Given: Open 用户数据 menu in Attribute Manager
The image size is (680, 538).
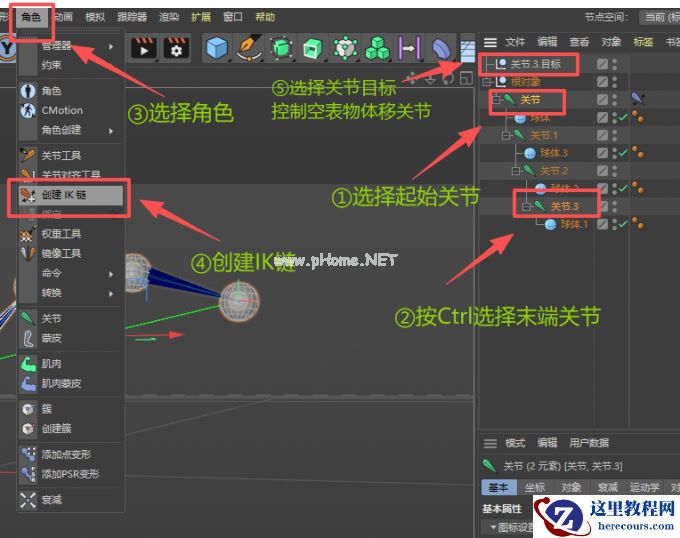Looking at the screenshot, I should tap(589, 443).
